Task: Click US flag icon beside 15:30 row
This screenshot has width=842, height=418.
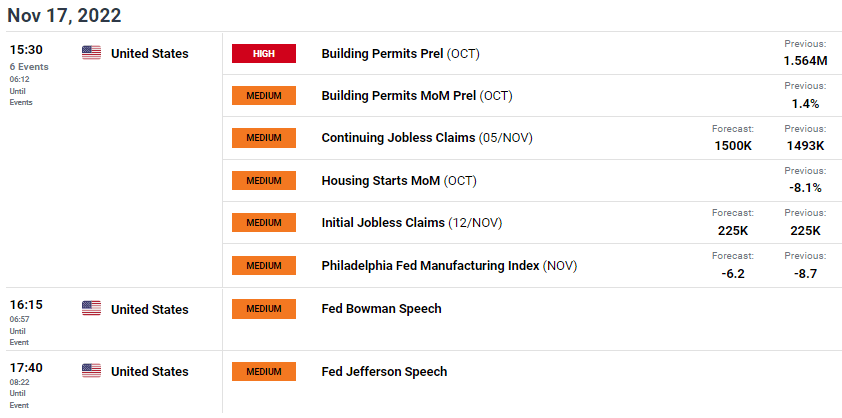Action: (x=91, y=53)
